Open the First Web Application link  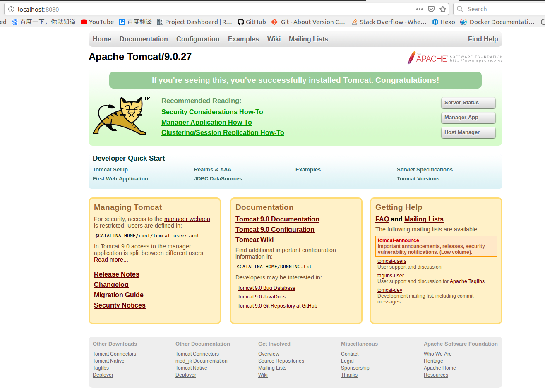pyautogui.click(x=120, y=179)
